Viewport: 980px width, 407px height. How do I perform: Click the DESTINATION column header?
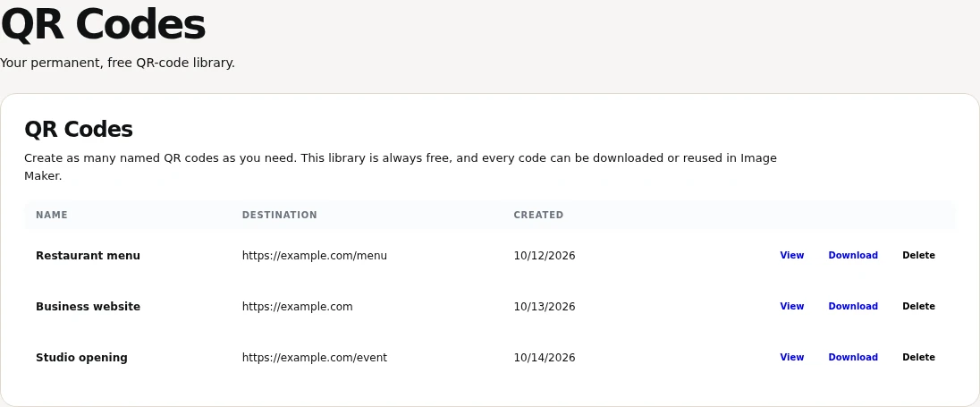[279, 215]
